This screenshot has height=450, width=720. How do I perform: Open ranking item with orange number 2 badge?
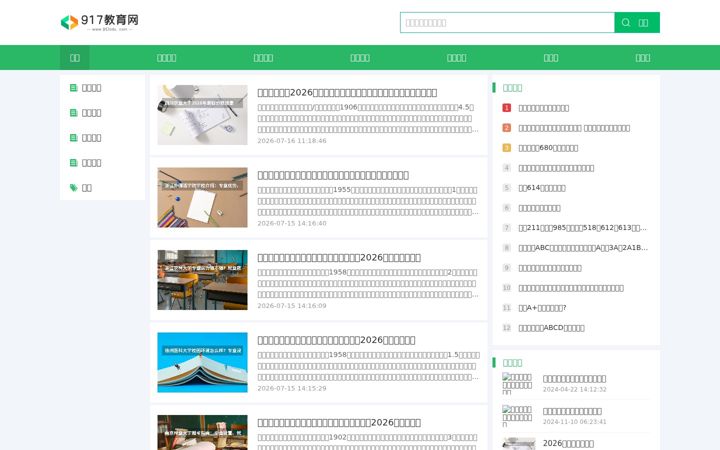point(574,128)
